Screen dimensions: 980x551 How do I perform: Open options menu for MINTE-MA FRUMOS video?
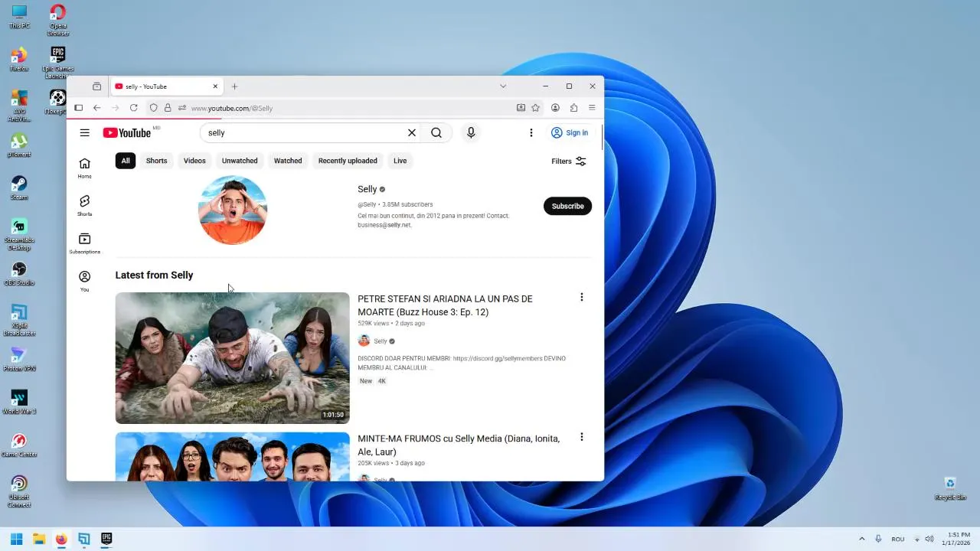(581, 437)
